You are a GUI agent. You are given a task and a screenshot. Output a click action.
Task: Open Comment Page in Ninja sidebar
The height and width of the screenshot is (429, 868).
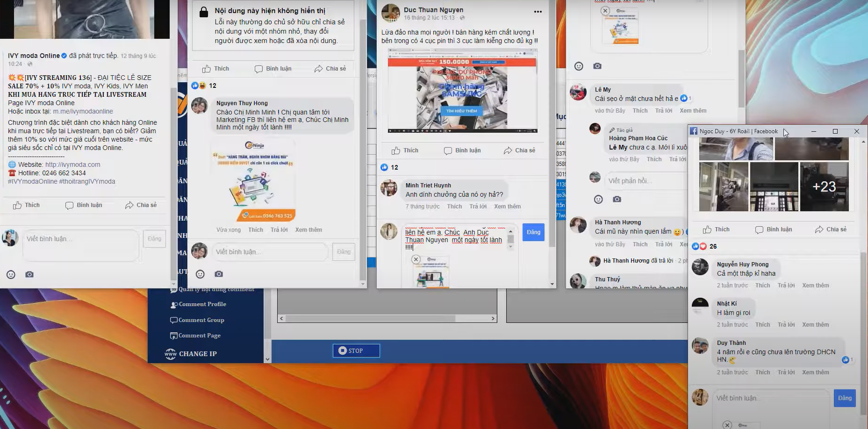click(195, 336)
